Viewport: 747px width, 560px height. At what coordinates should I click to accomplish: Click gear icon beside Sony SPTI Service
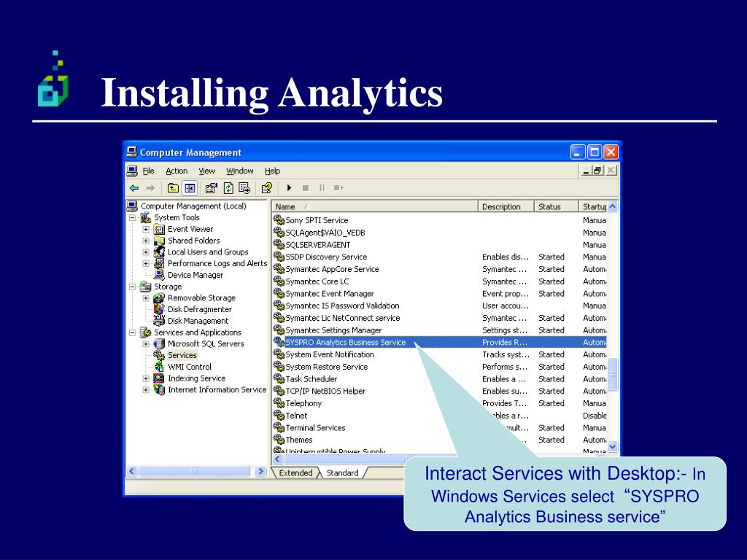279,220
